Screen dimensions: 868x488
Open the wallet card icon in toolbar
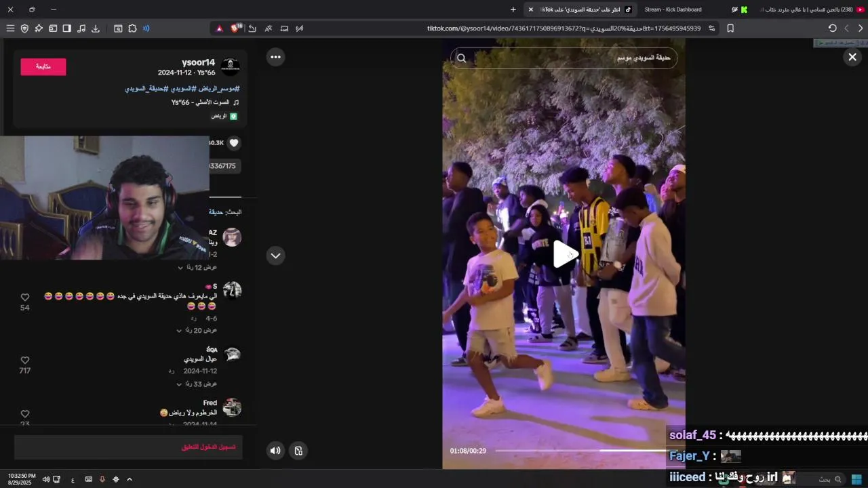53,28
